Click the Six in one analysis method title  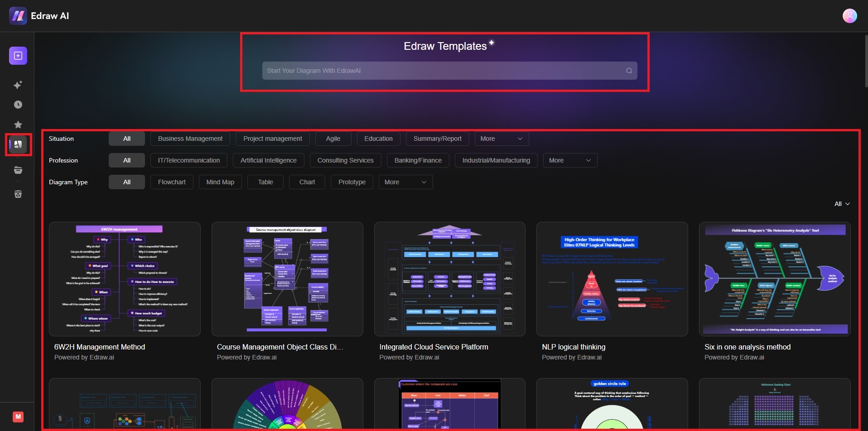click(x=747, y=347)
